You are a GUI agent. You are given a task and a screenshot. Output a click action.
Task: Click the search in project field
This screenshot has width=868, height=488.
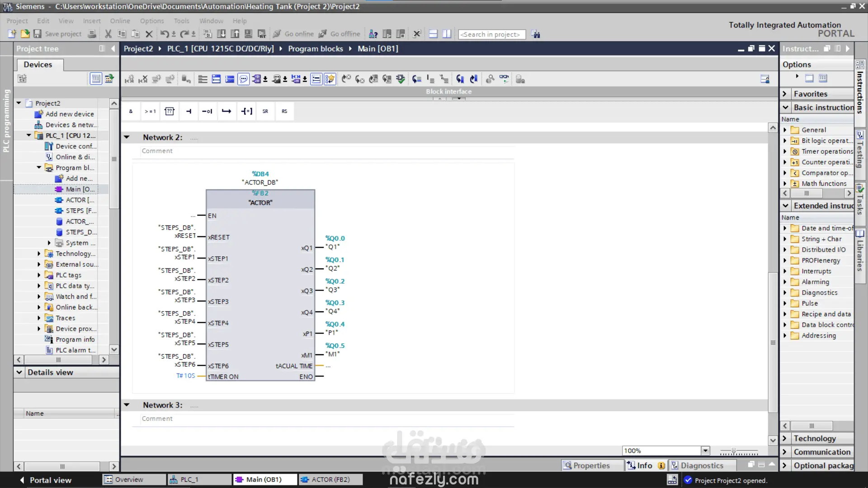click(x=492, y=34)
